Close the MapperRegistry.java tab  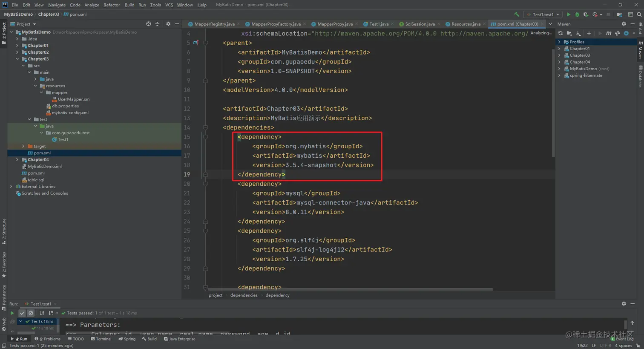click(238, 24)
